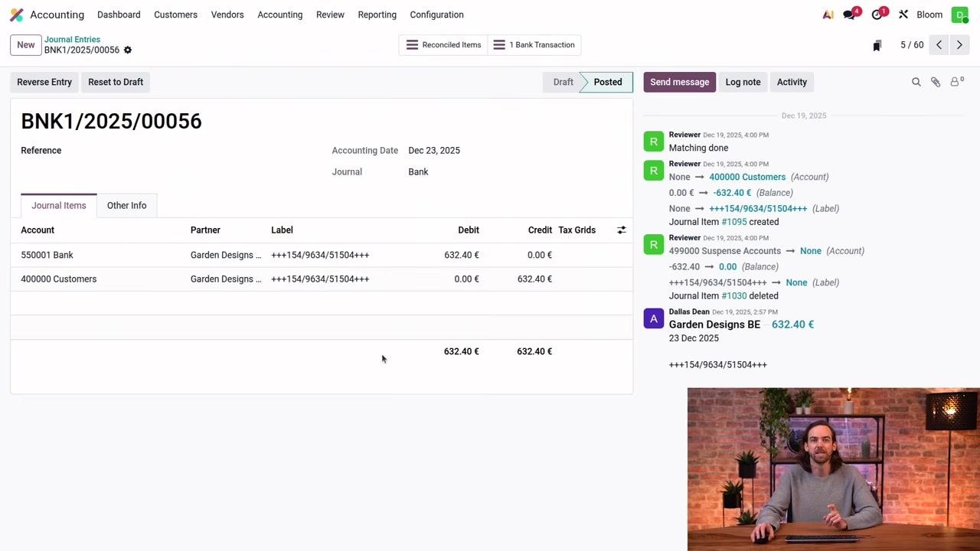Switch company using Bloom selector

click(929, 15)
